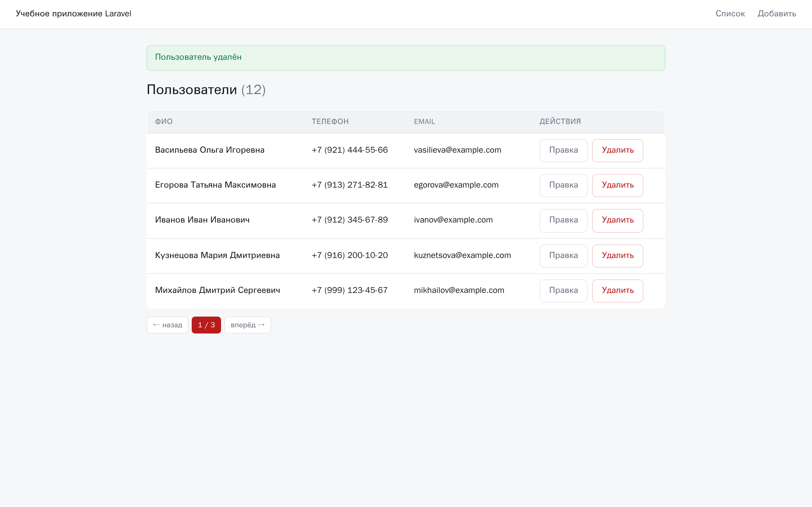Remove Егорова Татьяна Максимовна using Удалить
Viewport: 812px width, 507px height.
(617, 185)
